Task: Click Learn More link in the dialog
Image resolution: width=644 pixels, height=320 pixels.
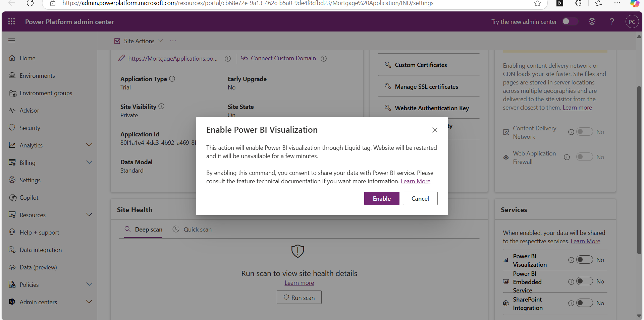Action: [415, 181]
